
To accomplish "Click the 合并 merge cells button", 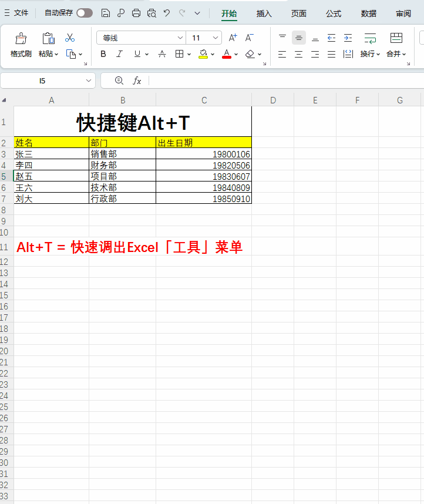I will [396, 45].
